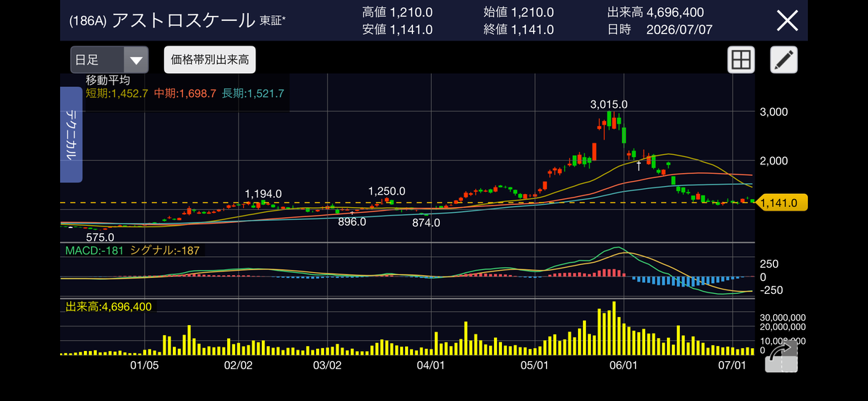The image size is (868, 401).
Task: Tap the 始値 1,210.0 header value
Action: (519, 12)
